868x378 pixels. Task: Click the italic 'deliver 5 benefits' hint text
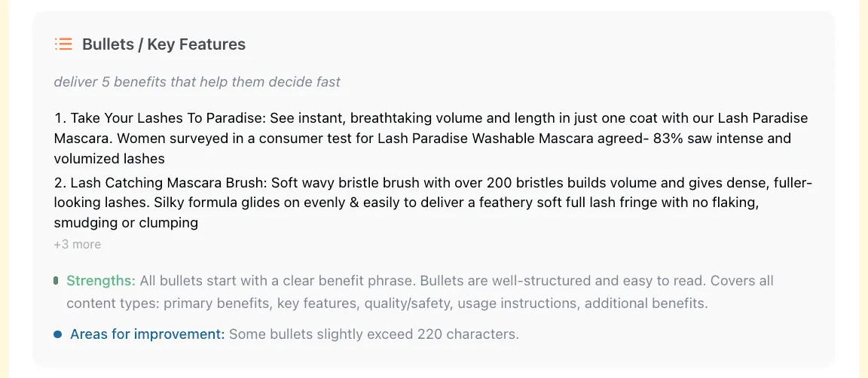[x=197, y=81]
